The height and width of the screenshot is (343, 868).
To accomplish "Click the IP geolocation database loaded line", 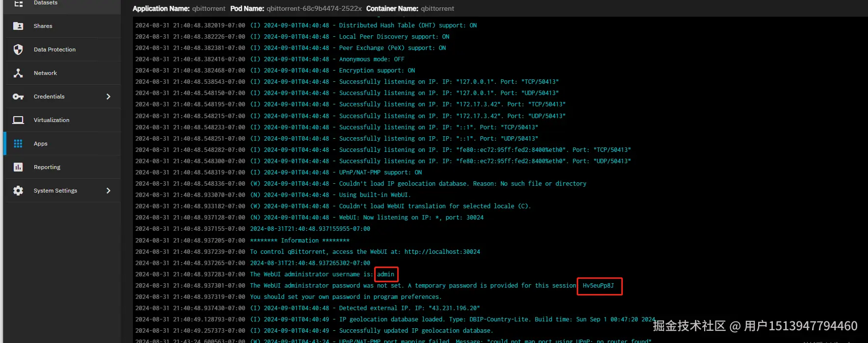I will [x=395, y=319].
